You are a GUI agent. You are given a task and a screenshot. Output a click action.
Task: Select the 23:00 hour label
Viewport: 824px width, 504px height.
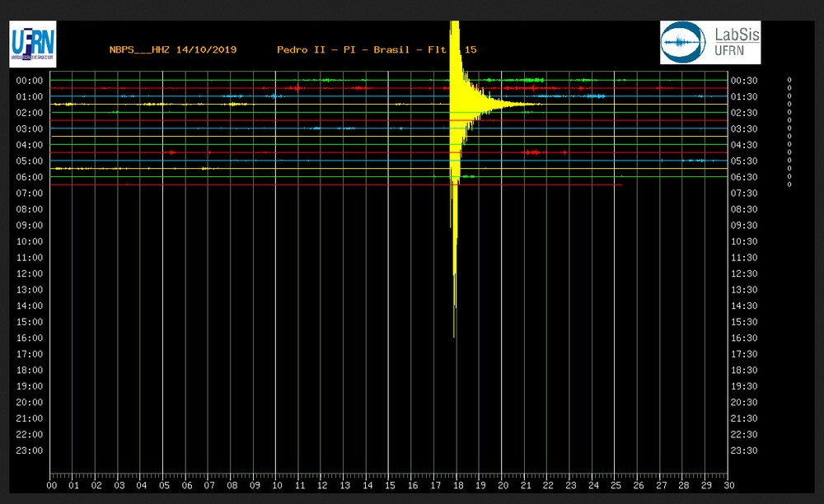(30, 450)
